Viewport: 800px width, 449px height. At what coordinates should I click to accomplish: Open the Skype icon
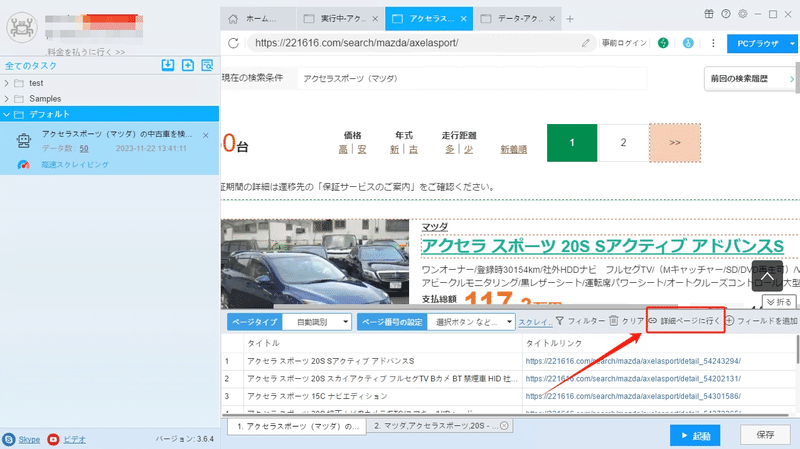[x=9, y=439]
